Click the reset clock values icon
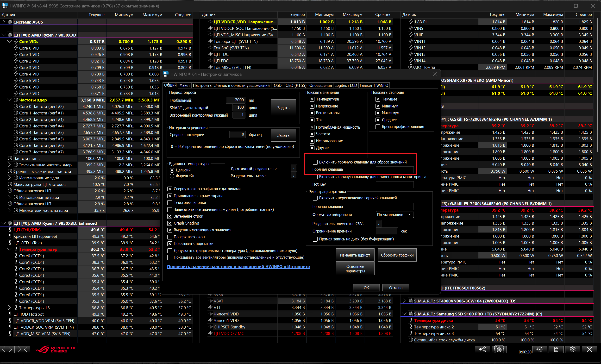The image size is (601, 364). pyautogui.click(x=539, y=349)
